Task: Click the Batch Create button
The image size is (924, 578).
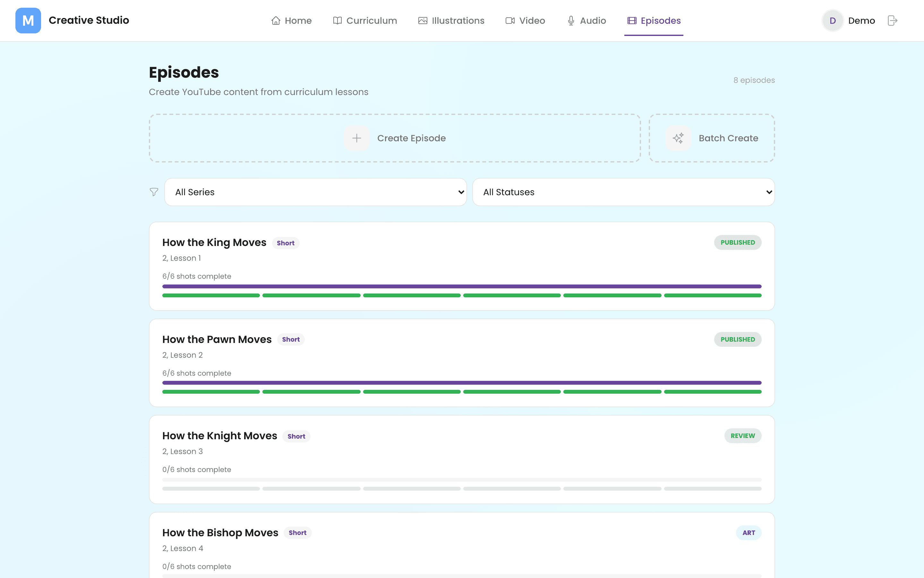Action: (712, 138)
